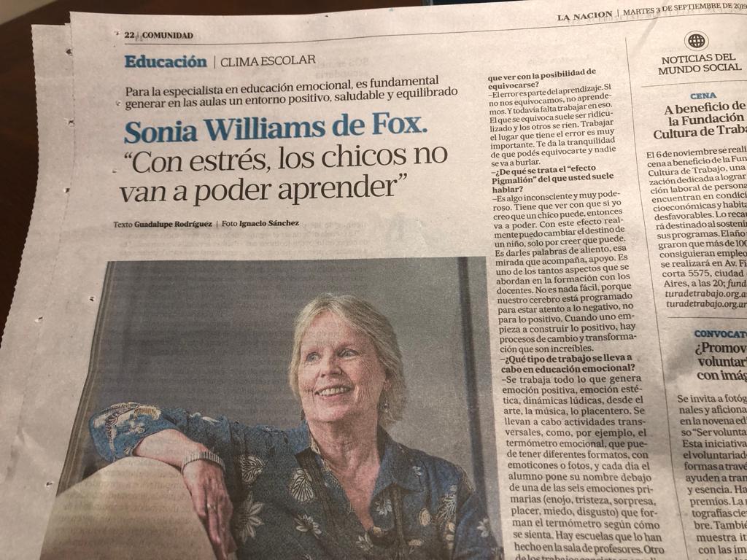The height and width of the screenshot is (560, 747).
Task: Select the CENA section label
Action: click(703, 96)
